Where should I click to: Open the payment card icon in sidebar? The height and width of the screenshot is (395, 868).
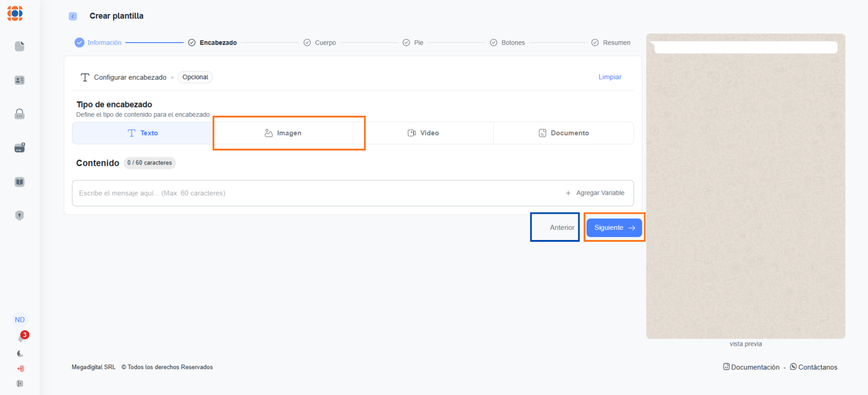click(19, 148)
